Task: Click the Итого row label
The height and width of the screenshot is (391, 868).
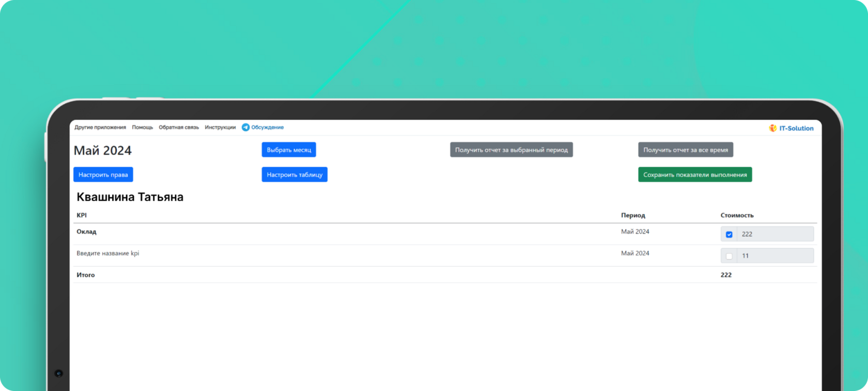Action: pyautogui.click(x=86, y=275)
